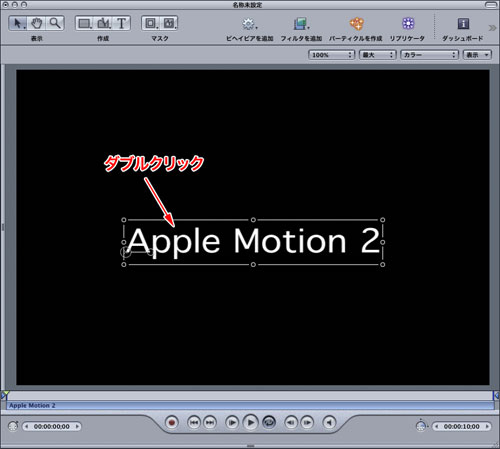Decrease the duration with left arrow
This screenshot has height=449, width=500.
tap(436, 426)
